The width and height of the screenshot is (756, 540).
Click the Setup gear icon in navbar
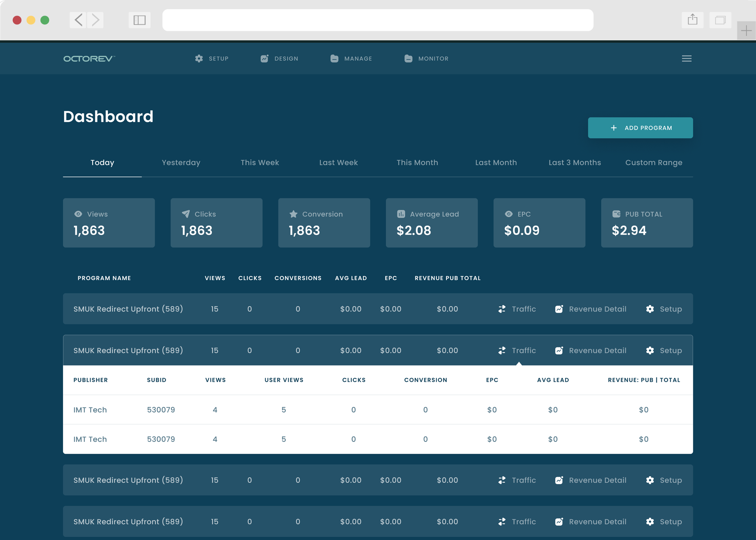click(x=199, y=59)
